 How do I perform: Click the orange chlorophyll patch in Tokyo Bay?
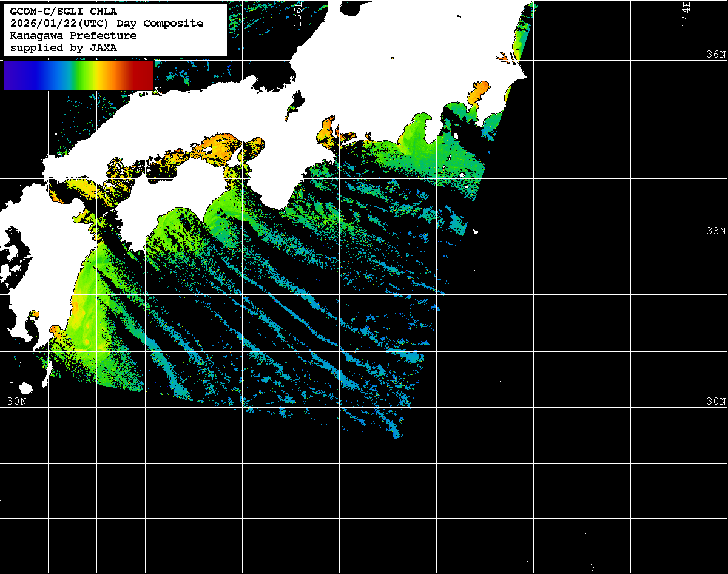(x=476, y=94)
